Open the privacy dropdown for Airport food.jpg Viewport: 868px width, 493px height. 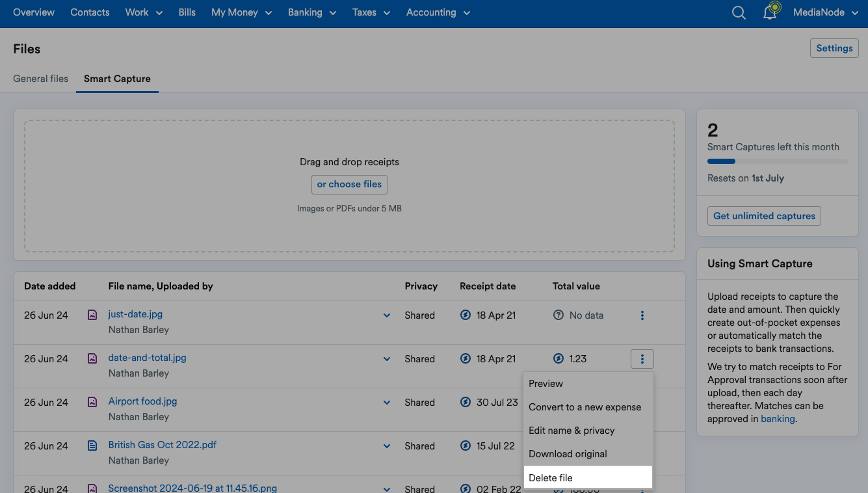click(387, 402)
